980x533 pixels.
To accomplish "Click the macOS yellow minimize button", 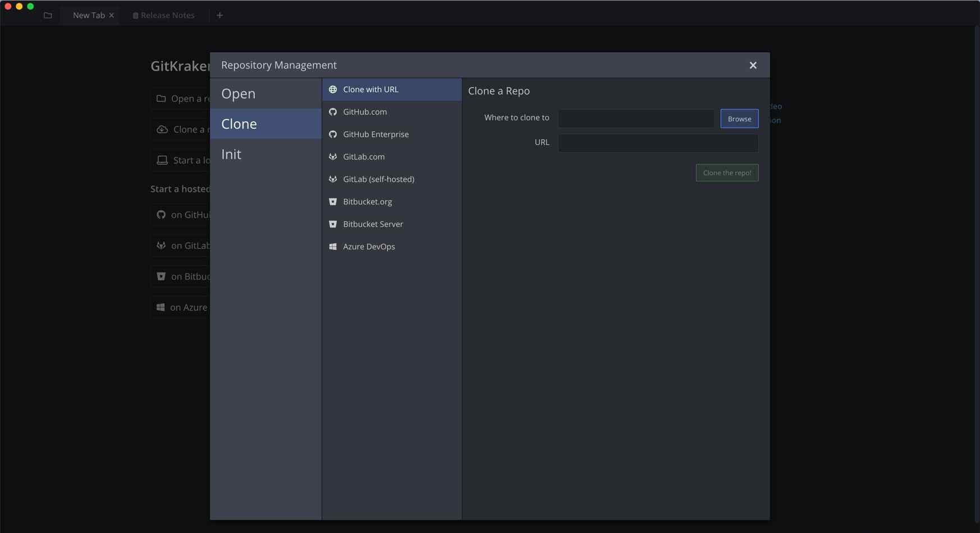I will click(x=19, y=6).
